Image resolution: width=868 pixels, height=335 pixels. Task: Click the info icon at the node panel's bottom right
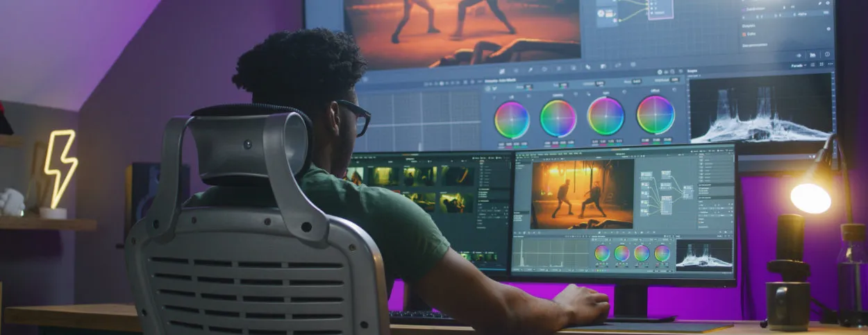coord(826,55)
